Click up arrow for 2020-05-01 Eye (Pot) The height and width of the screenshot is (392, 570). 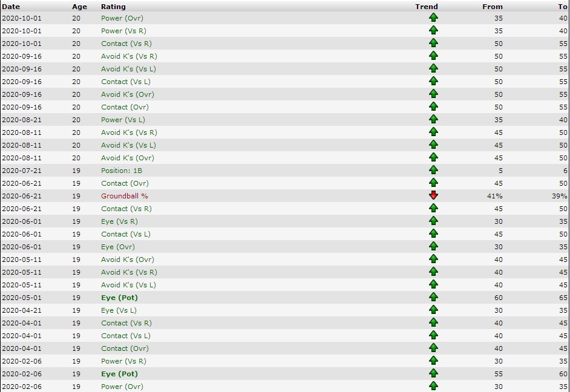coord(433,297)
